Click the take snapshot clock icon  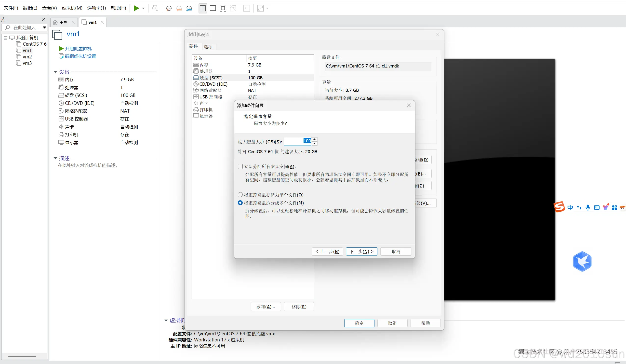click(169, 8)
